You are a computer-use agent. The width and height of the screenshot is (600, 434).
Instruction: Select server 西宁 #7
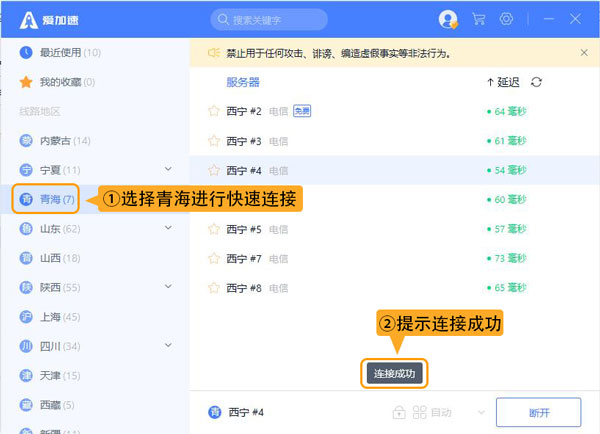[x=395, y=258]
